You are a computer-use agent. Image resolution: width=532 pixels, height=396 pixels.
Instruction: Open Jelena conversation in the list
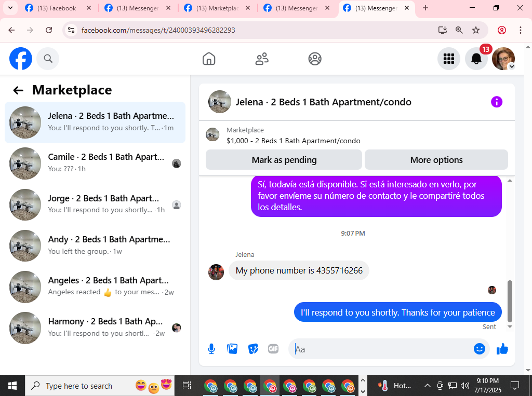tap(95, 122)
